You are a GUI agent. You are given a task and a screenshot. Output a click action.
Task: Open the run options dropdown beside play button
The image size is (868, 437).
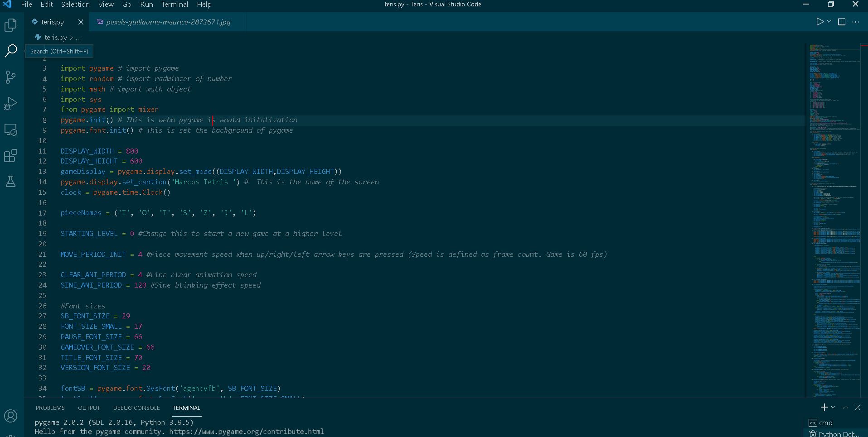pos(829,22)
